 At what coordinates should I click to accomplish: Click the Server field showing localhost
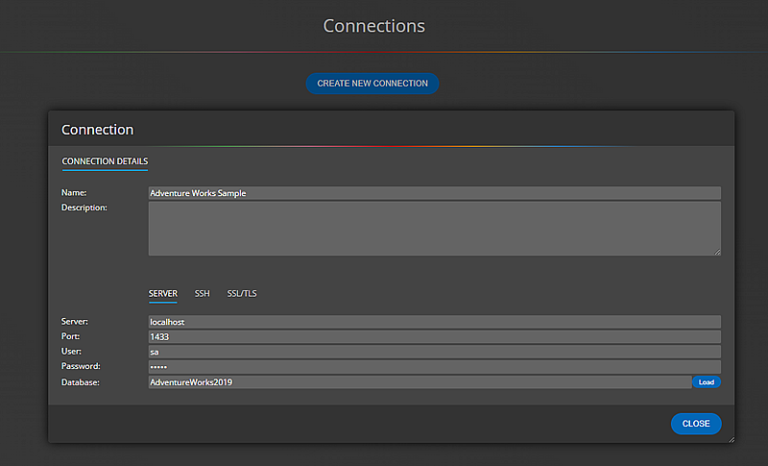(434, 322)
